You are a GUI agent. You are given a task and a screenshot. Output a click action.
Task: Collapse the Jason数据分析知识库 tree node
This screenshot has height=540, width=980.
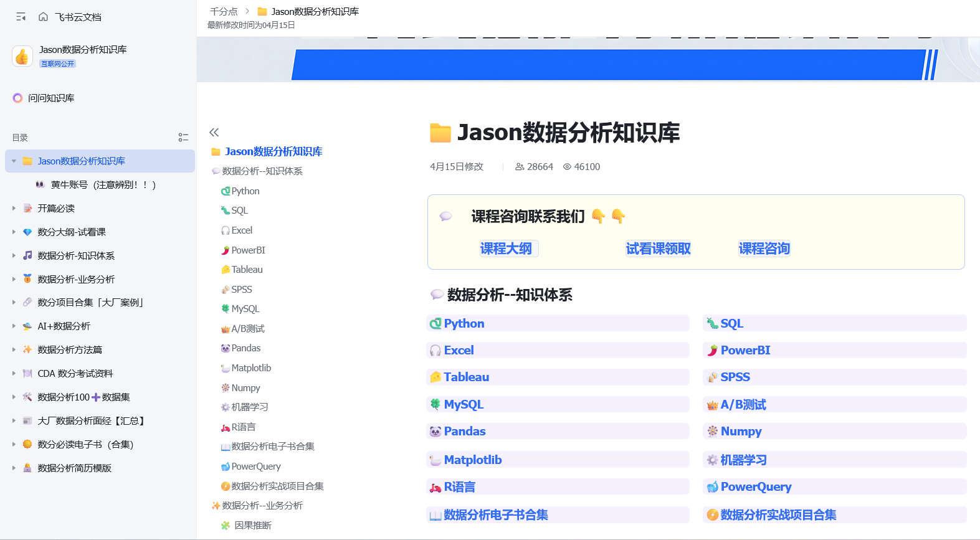point(14,161)
